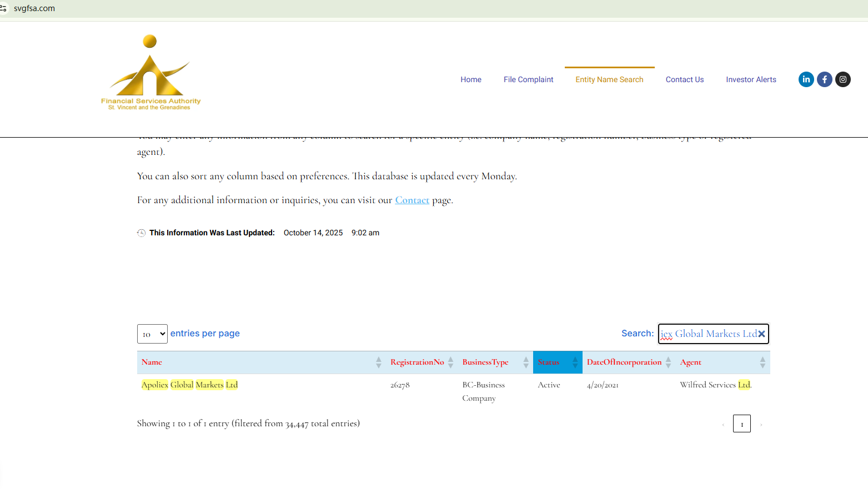Select registration number 26278 cell
The image size is (868, 489).
pos(400,385)
